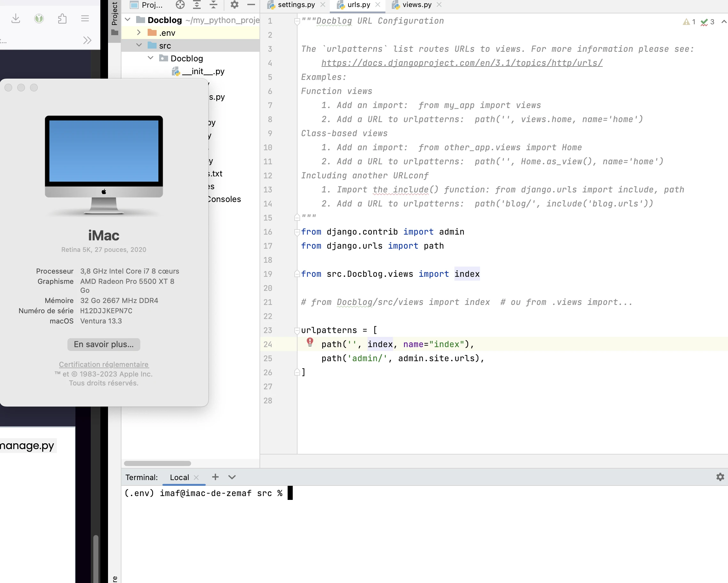Viewport: 728px width, 583px height.
Task: Fold the docstring at line 1 gutter
Action: (297, 21)
